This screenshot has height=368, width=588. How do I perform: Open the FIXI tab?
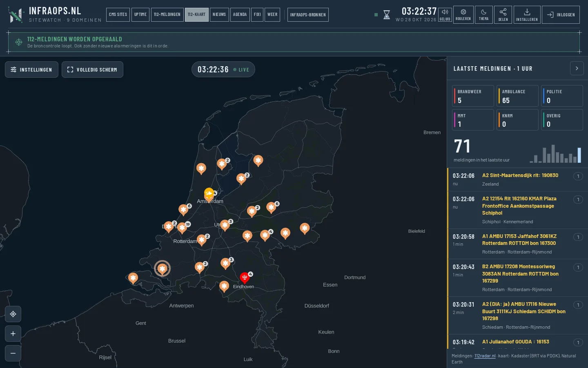point(257,15)
